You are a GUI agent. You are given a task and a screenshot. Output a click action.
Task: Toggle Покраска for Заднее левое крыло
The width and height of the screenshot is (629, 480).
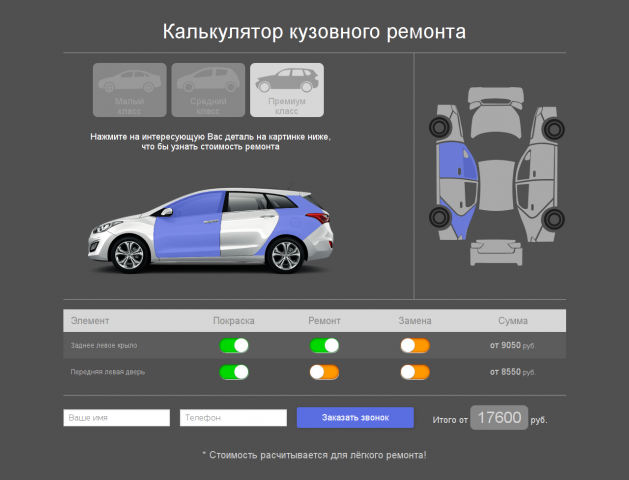(234, 346)
